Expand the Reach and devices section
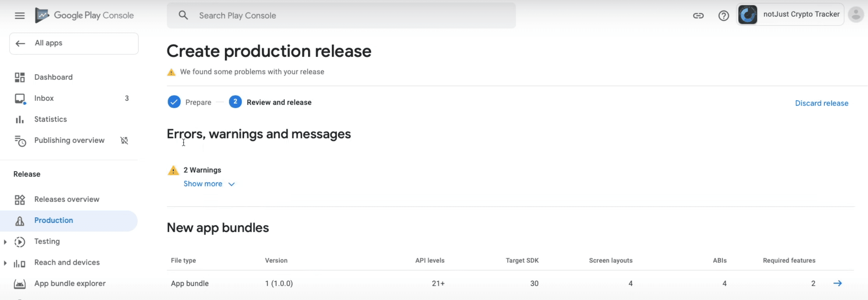The image size is (868, 300). (x=5, y=262)
